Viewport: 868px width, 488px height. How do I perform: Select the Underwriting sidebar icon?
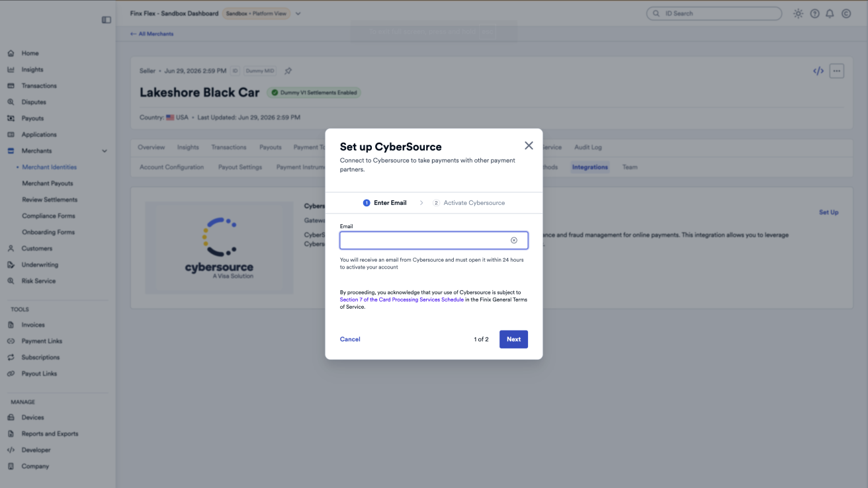pos(11,264)
